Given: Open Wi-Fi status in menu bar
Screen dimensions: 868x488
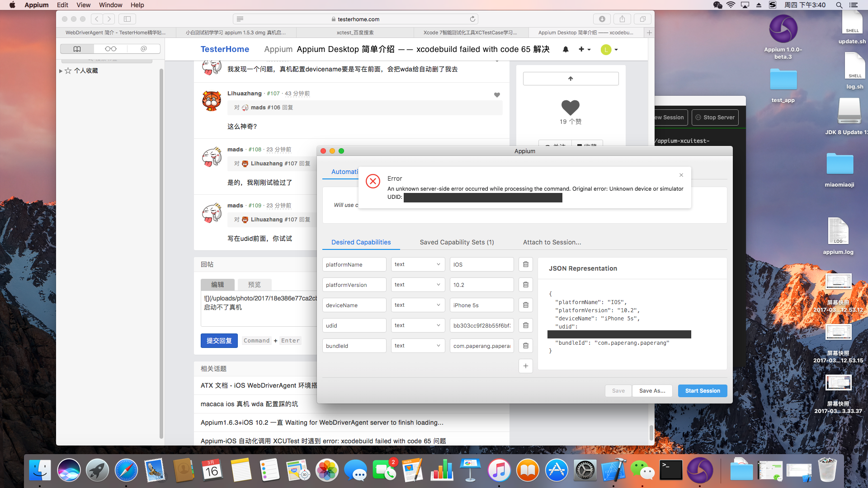Looking at the screenshot, I should click(x=731, y=5).
